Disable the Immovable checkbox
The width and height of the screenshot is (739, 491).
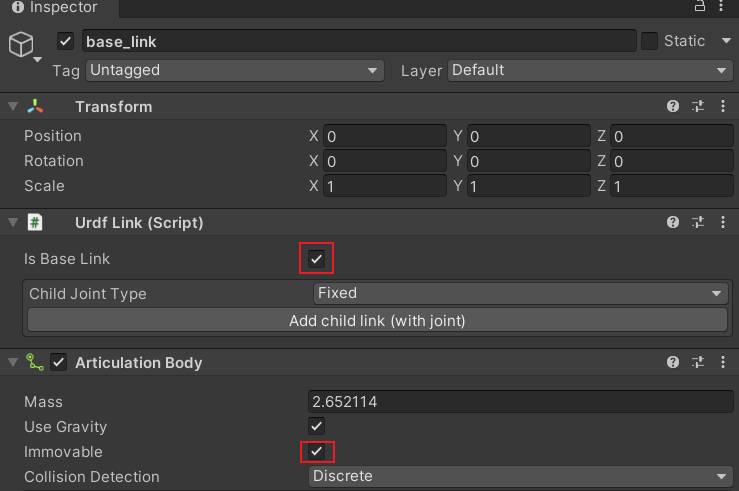tap(316, 452)
